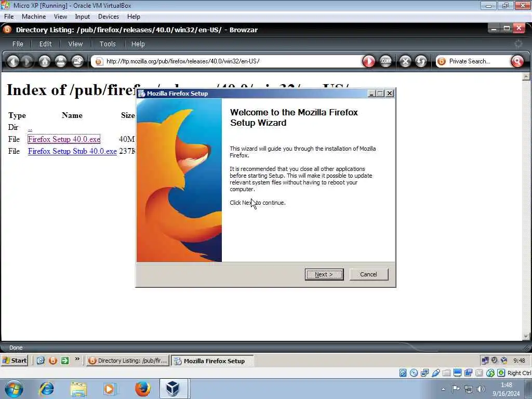Click the red Private Search magnifier button
Image resolution: width=532 pixels, height=399 pixels.
tap(517, 61)
